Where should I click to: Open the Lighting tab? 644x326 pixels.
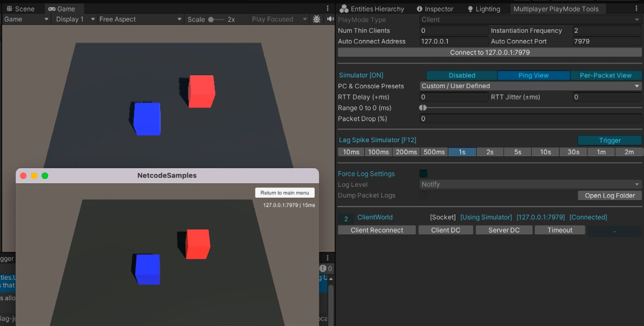484,9
